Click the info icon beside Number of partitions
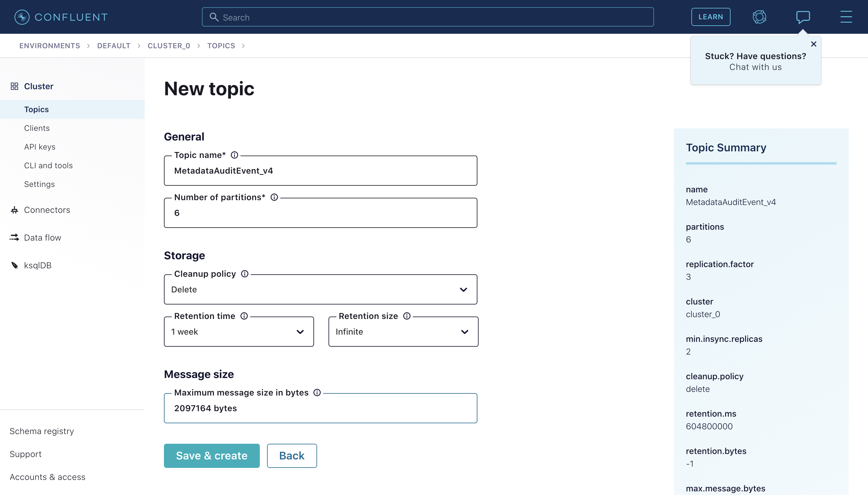The height and width of the screenshot is (495, 868). pyautogui.click(x=274, y=197)
